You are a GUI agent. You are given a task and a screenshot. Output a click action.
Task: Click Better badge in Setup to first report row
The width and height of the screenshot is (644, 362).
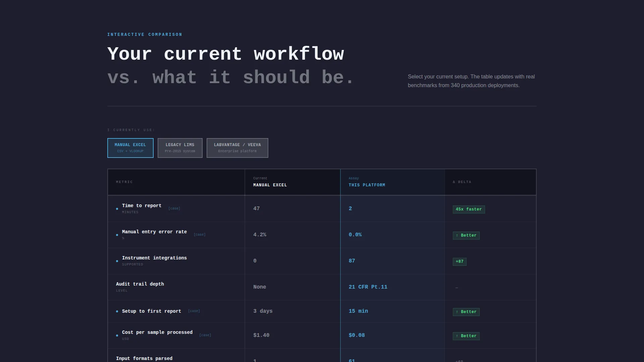point(466,312)
